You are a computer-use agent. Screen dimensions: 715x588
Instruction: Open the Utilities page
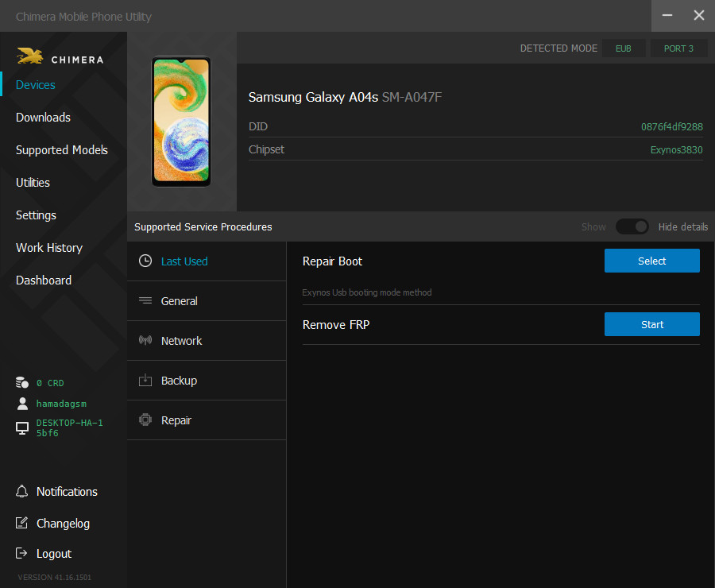(33, 183)
